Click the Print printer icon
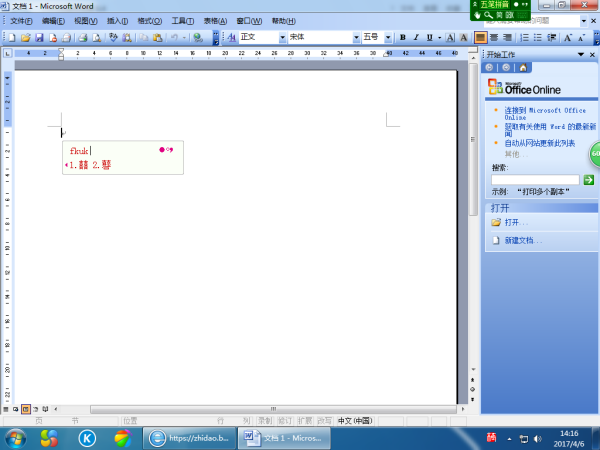 [x=83, y=38]
